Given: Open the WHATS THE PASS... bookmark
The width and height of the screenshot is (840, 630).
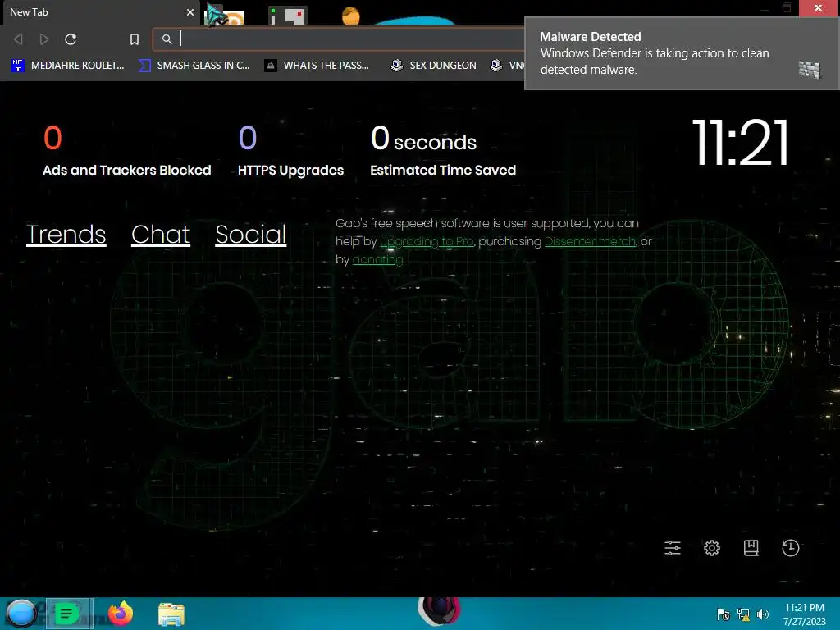Looking at the screenshot, I should click(317, 66).
